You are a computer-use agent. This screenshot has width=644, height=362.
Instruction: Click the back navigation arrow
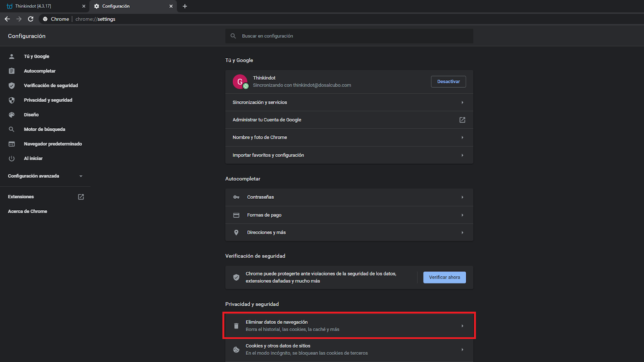(x=7, y=19)
